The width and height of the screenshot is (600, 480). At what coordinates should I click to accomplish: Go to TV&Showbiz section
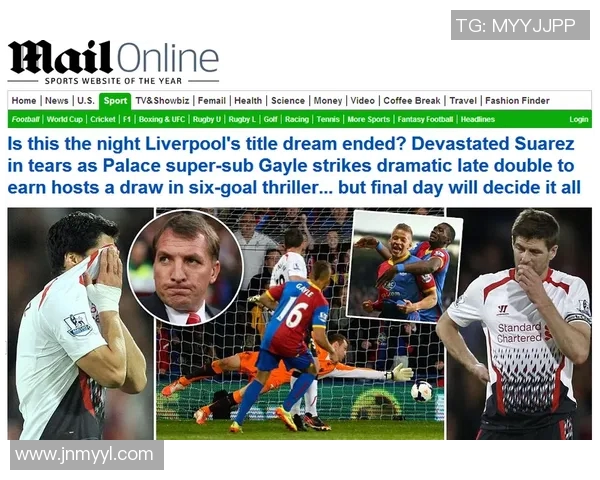pyautogui.click(x=163, y=101)
